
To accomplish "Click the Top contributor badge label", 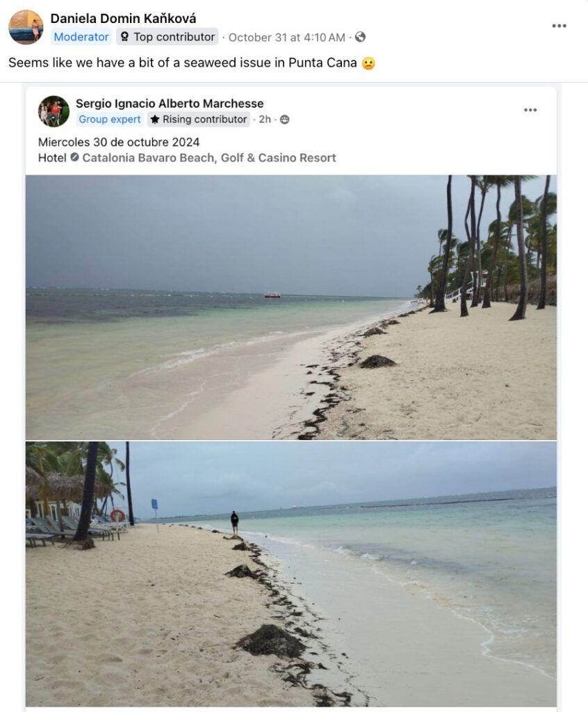I will click(x=174, y=37).
